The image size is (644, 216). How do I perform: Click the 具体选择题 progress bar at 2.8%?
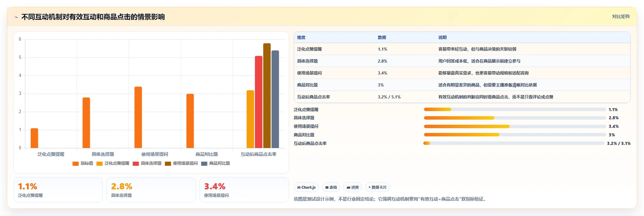point(515,118)
